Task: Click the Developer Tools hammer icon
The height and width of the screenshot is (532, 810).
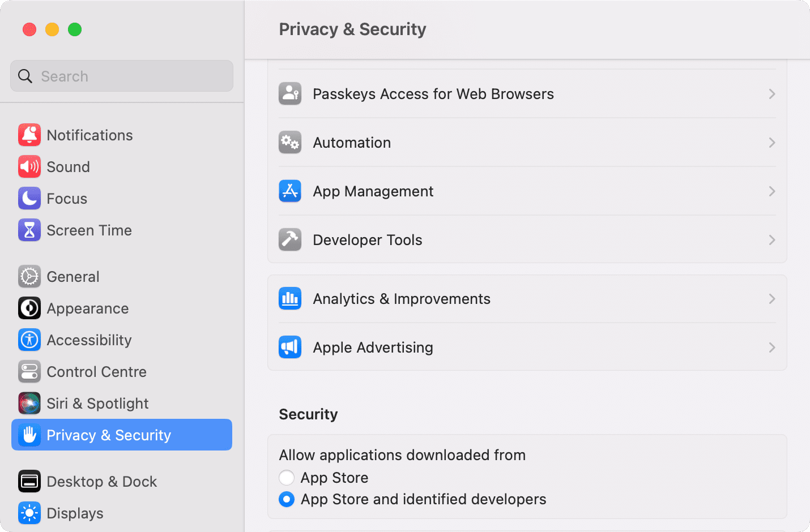Action: (290, 240)
